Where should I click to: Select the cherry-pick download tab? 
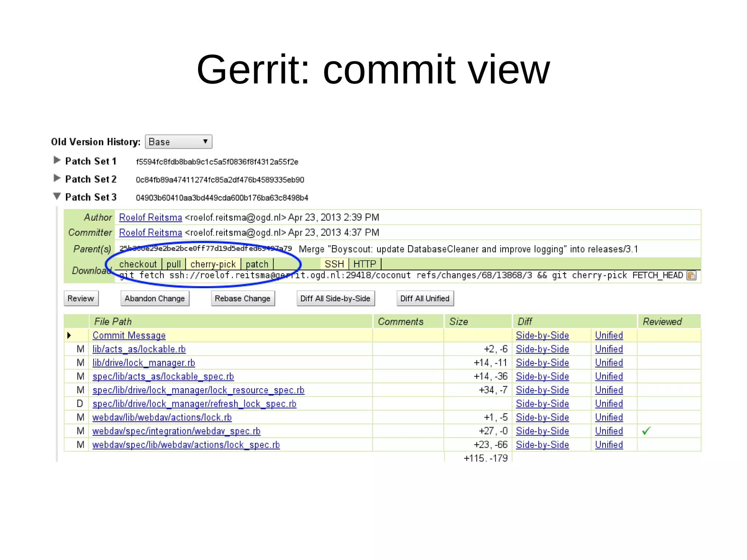tap(213, 264)
